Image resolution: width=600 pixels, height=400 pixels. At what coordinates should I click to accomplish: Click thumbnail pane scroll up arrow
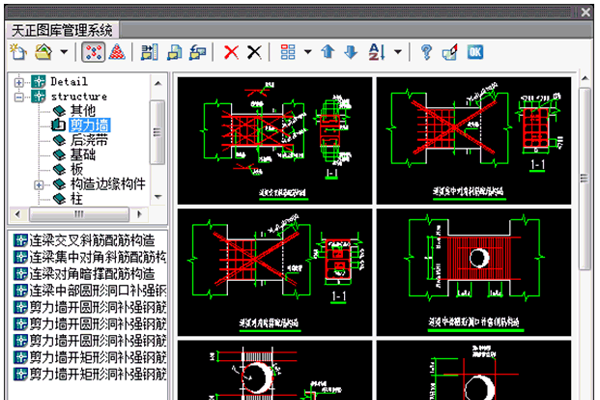585,78
